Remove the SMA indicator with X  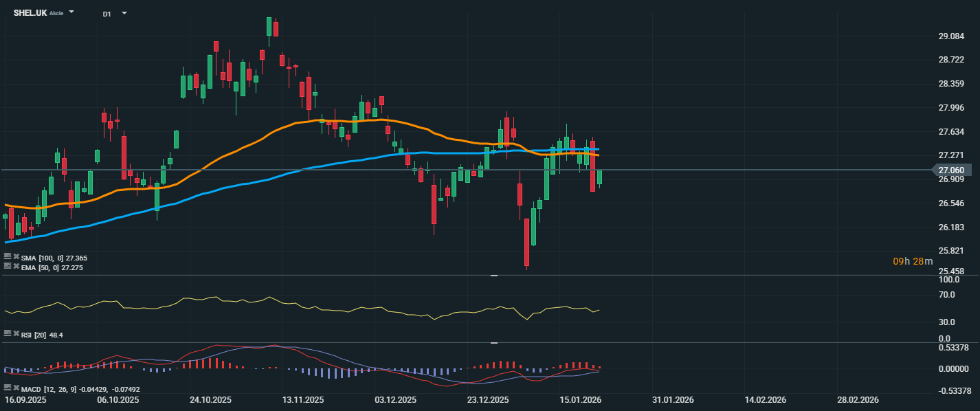coord(16,257)
